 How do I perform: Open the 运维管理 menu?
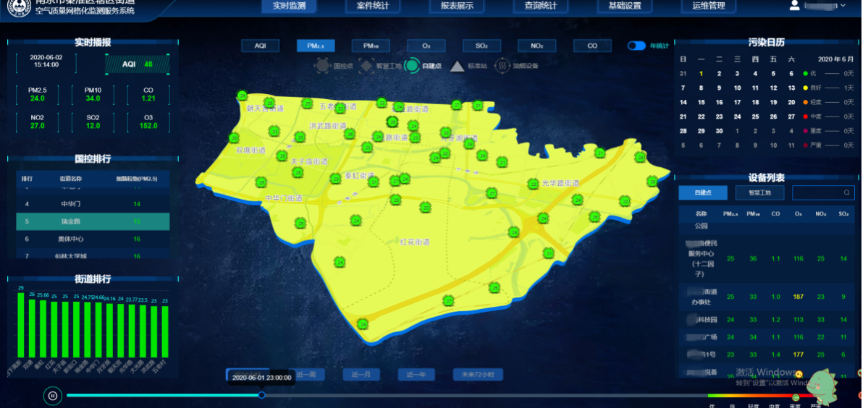(703, 6)
